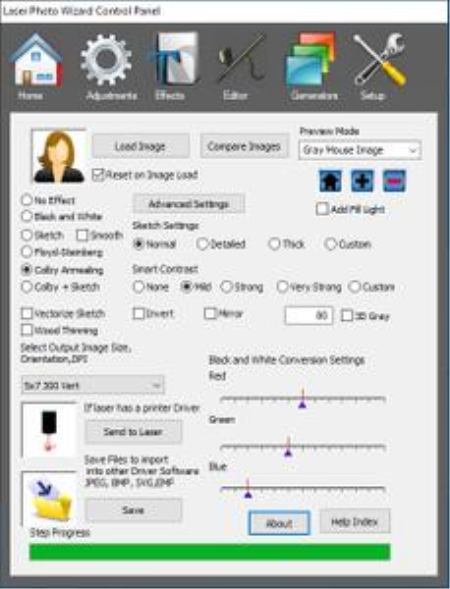Click the Blue conversion slider
The image size is (450, 589).
tap(303, 489)
